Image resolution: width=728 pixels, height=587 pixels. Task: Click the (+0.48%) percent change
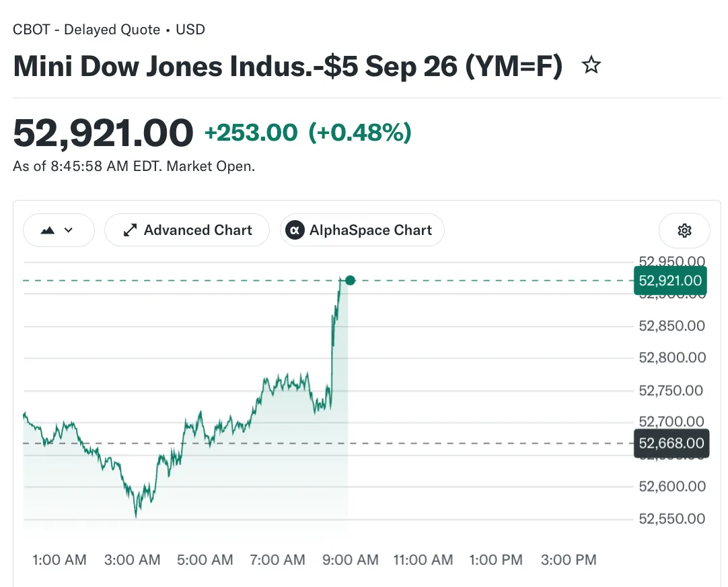(x=360, y=133)
